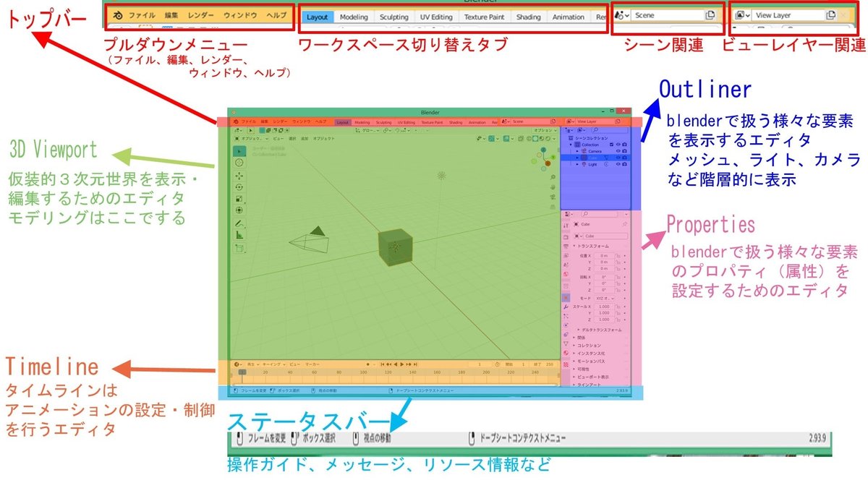Open the Modifiers wrench tab in Properties
The height and width of the screenshot is (488, 868).
pyautogui.click(x=566, y=307)
